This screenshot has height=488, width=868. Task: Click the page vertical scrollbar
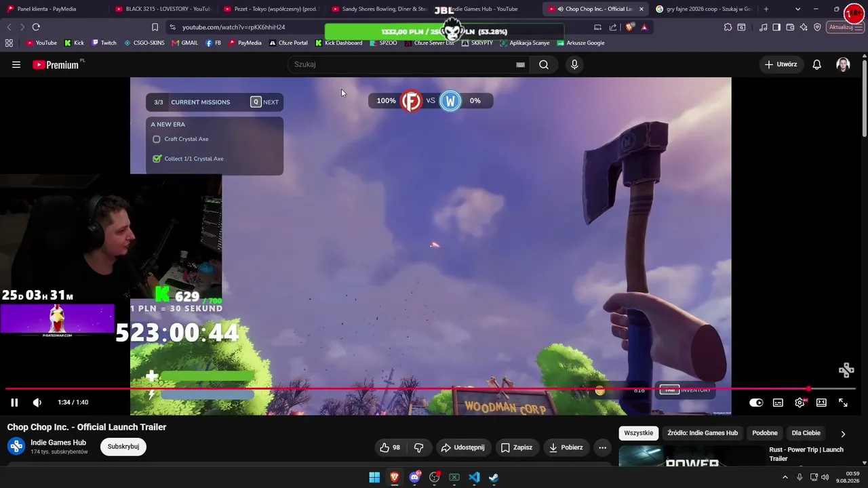pos(865,98)
